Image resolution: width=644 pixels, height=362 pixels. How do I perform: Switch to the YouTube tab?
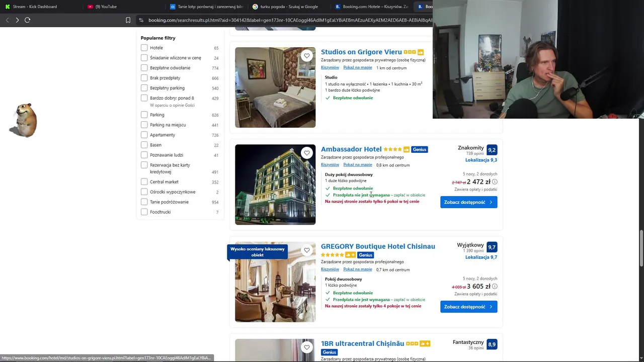tap(123, 7)
